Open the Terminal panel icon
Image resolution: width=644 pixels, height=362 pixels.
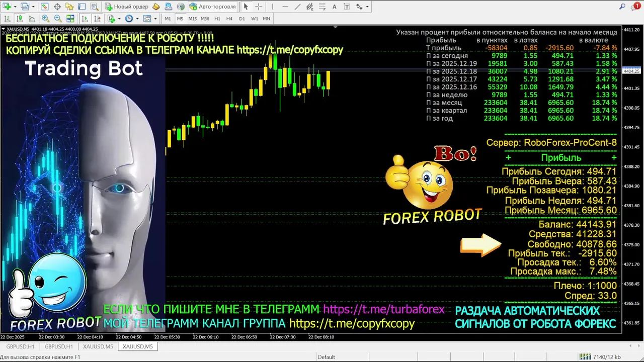[x=82, y=7]
